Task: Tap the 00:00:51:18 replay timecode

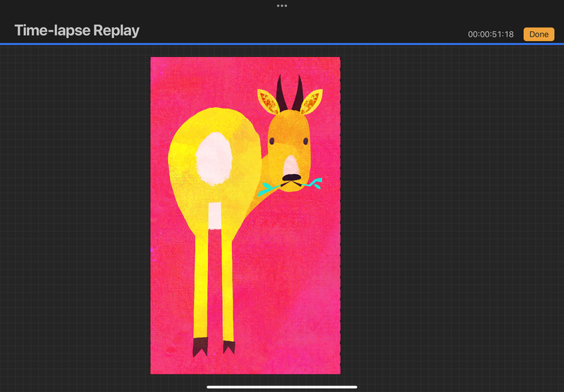Action: tap(491, 34)
